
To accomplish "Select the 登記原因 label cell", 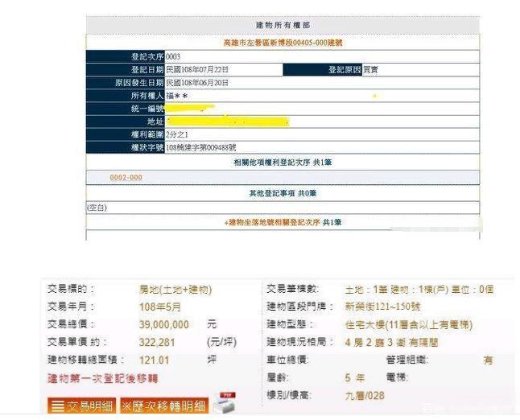I will pyautogui.click(x=322, y=70).
